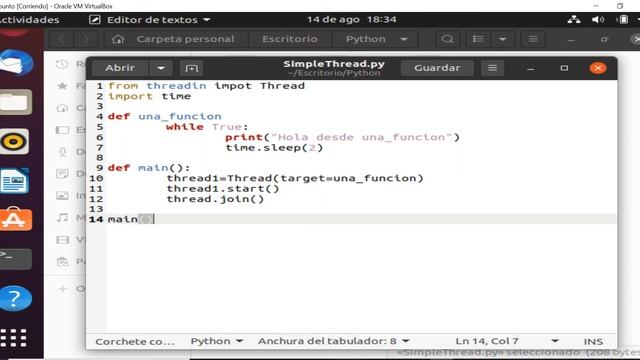Viewport: 640px width, 360px height.
Task: Click on una_funcion definition in line 4
Action: 180,117
